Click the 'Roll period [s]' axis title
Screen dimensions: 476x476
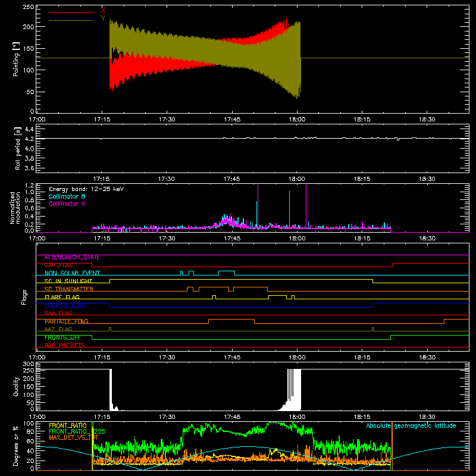pyautogui.click(x=18, y=149)
